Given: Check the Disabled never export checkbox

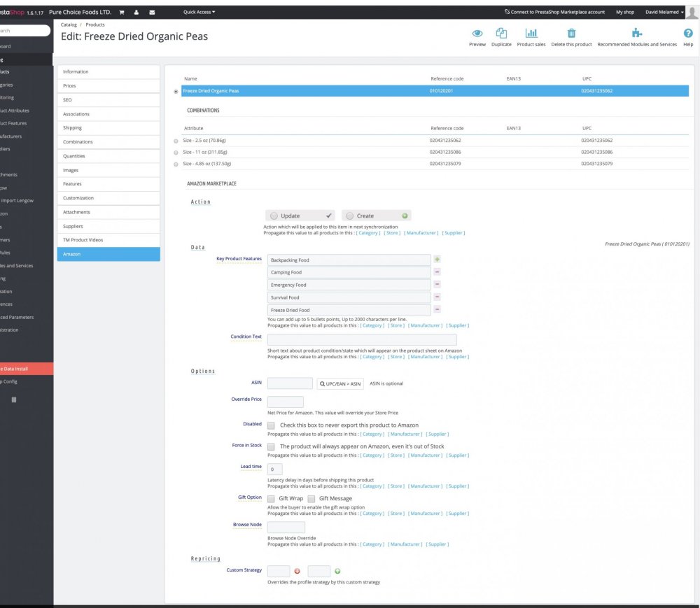Looking at the screenshot, I should pos(271,425).
